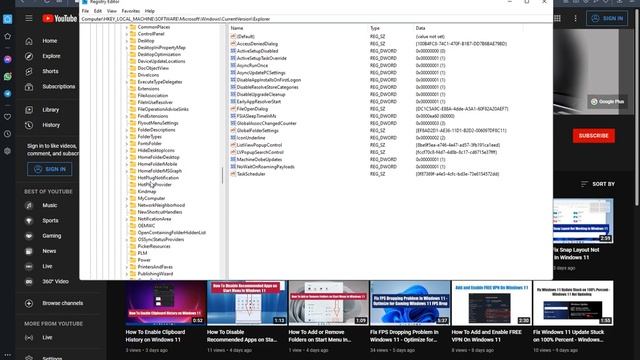This screenshot has height=360, width=640.
Task: Click the red Subscribe button
Action: click(x=593, y=136)
